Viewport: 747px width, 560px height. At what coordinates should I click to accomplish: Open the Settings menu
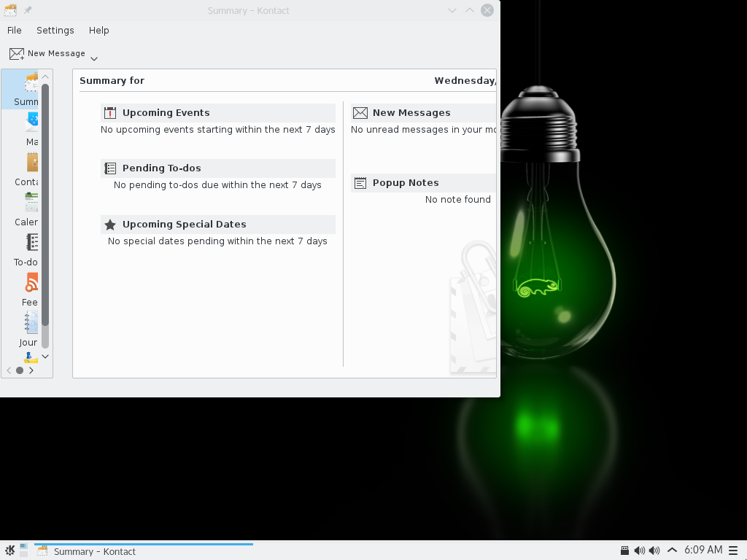click(x=55, y=31)
